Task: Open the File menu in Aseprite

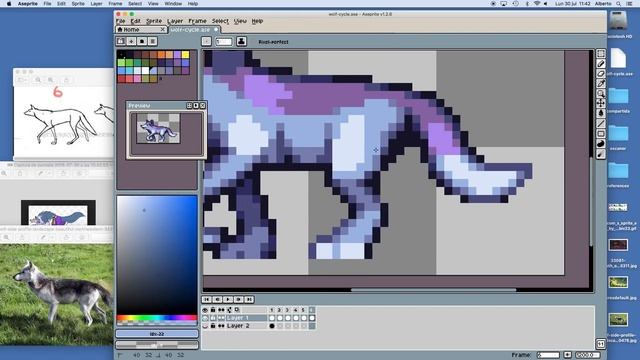Action: (121, 21)
